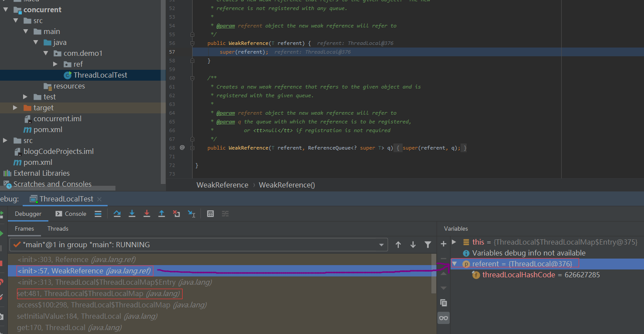Close the ThreadLocalTest debug tab

pyautogui.click(x=99, y=199)
